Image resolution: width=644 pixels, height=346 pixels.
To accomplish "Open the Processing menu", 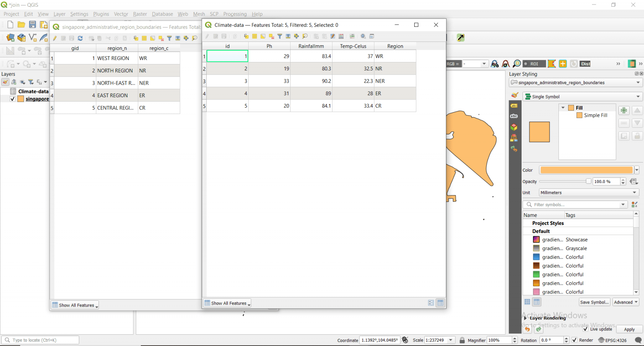I will click(235, 14).
